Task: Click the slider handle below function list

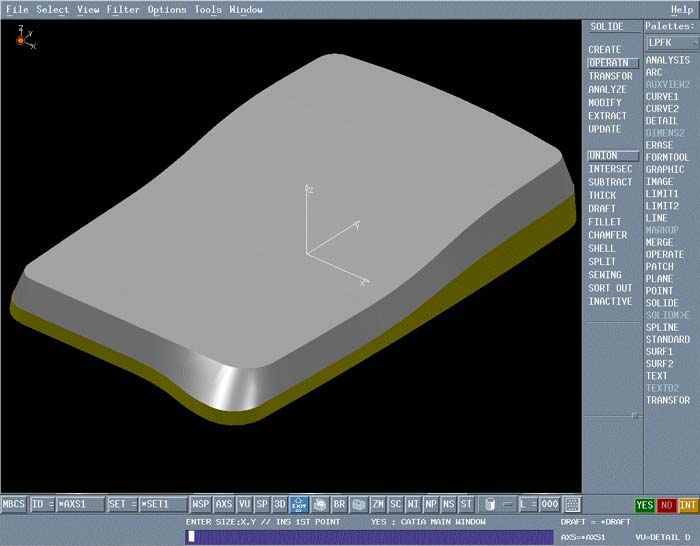Action: [634, 415]
